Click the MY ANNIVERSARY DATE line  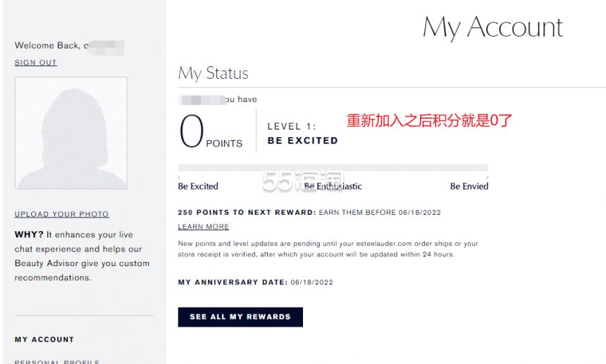point(256,282)
